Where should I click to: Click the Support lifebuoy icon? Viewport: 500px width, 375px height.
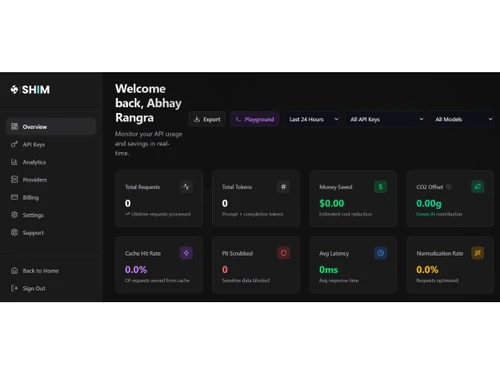tap(14, 232)
